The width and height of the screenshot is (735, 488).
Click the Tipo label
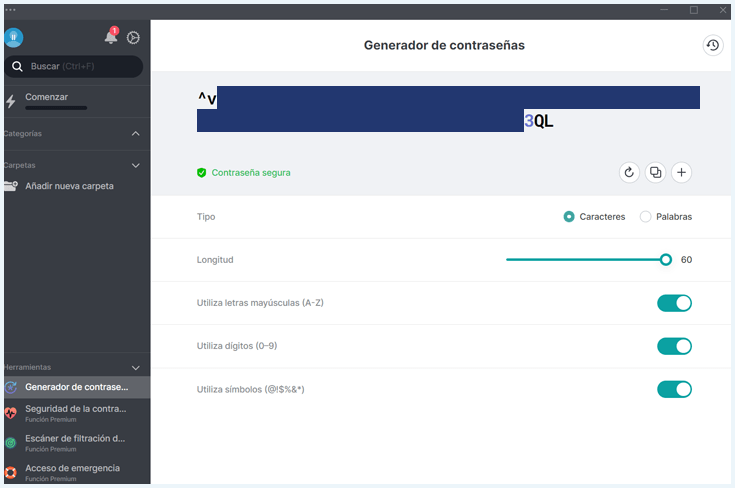click(x=206, y=217)
